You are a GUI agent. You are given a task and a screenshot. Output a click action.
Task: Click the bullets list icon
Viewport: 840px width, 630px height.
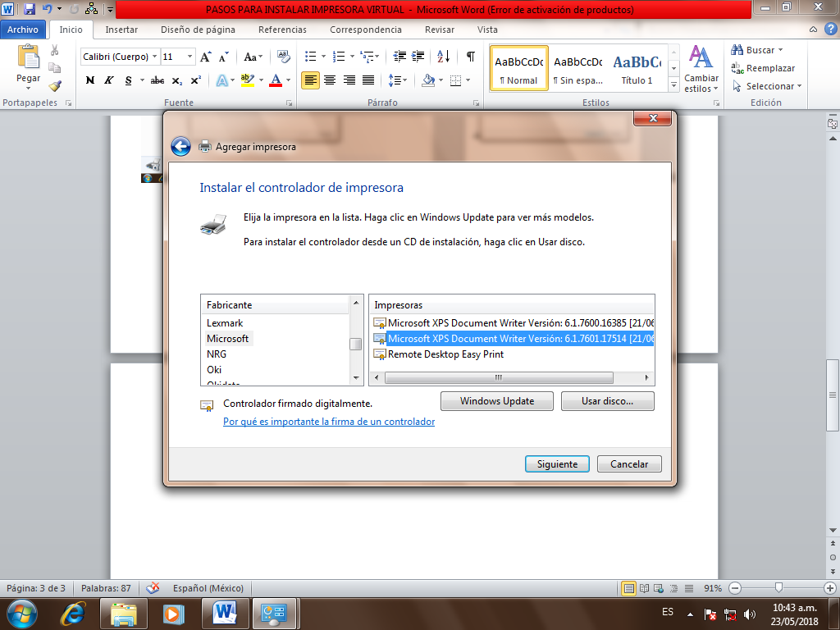[311, 57]
